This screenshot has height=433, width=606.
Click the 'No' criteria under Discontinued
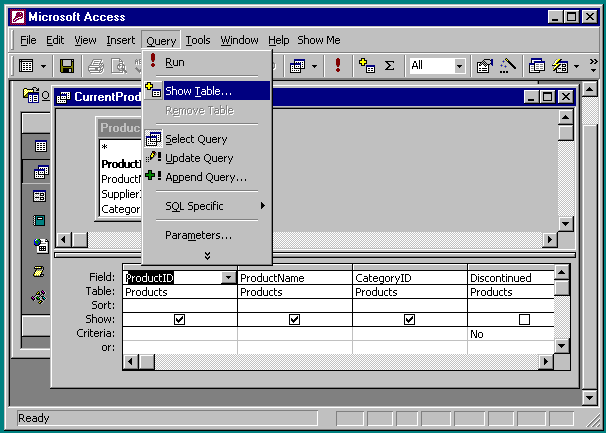pyautogui.click(x=477, y=334)
